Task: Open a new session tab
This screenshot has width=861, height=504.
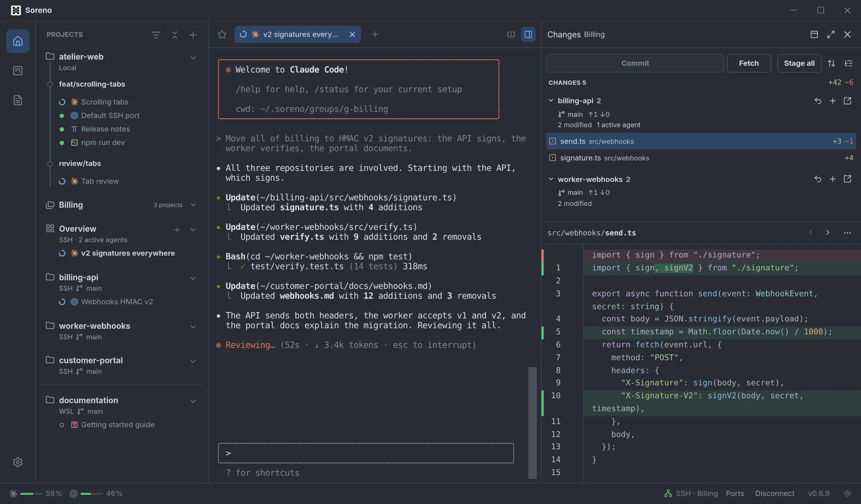Action: pos(375,34)
